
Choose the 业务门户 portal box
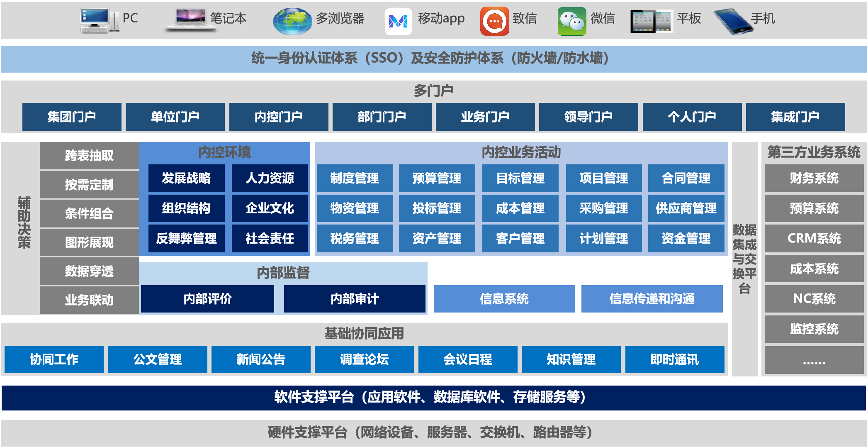click(485, 117)
